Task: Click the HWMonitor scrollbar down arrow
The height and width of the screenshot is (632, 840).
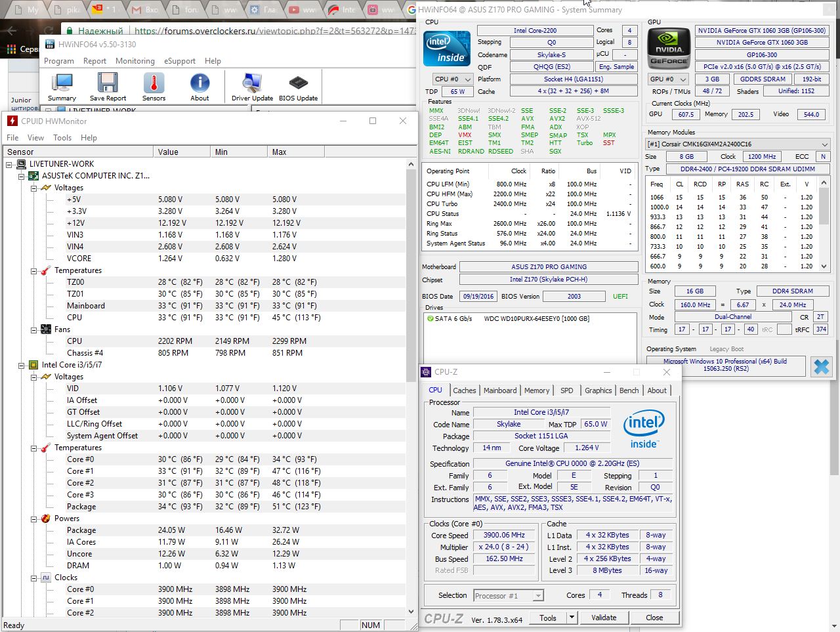Action: coord(411,612)
